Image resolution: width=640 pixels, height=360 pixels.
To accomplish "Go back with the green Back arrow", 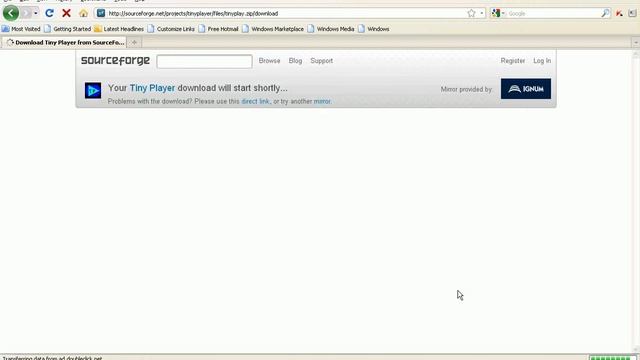I will pyautogui.click(x=11, y=13).
